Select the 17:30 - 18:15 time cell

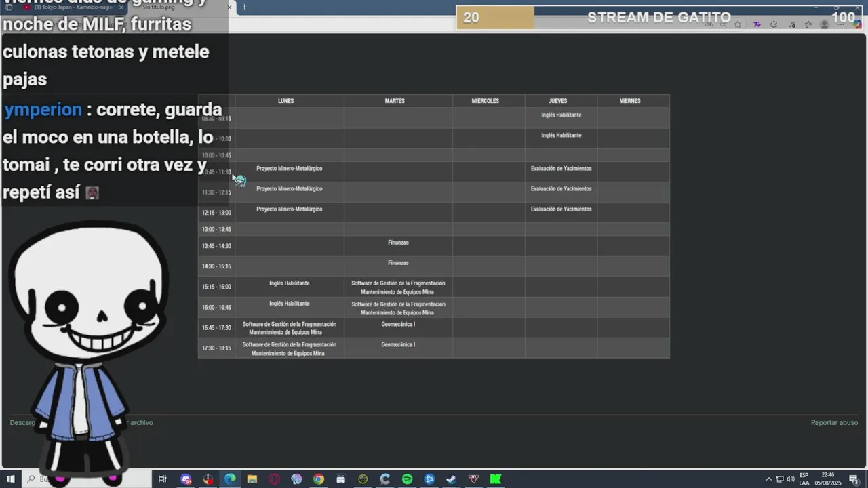(216, 348)
